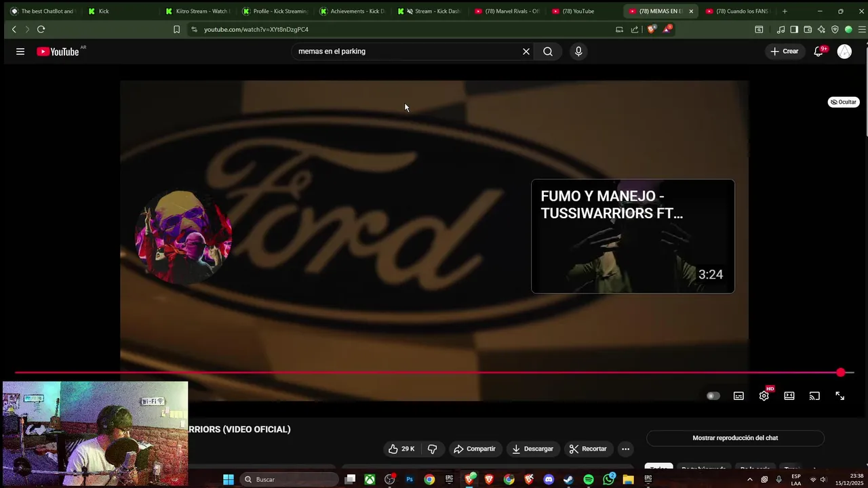Dislike the video
Screen dimensions: 868x488
[433, 449]
